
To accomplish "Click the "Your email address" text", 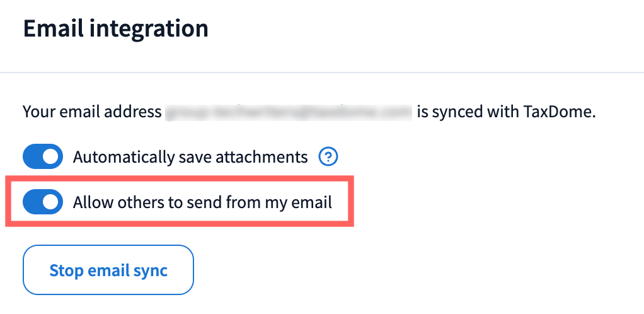I will [x=92, y=113].
